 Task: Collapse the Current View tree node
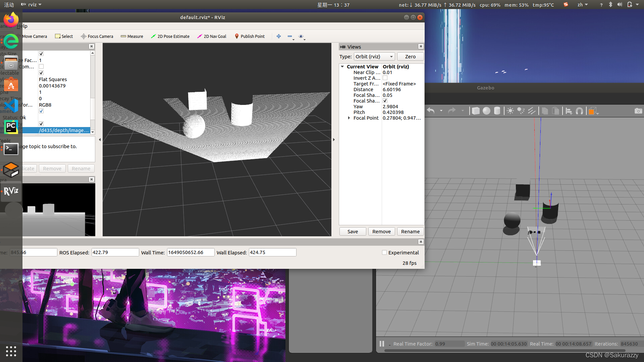[342, 67]
